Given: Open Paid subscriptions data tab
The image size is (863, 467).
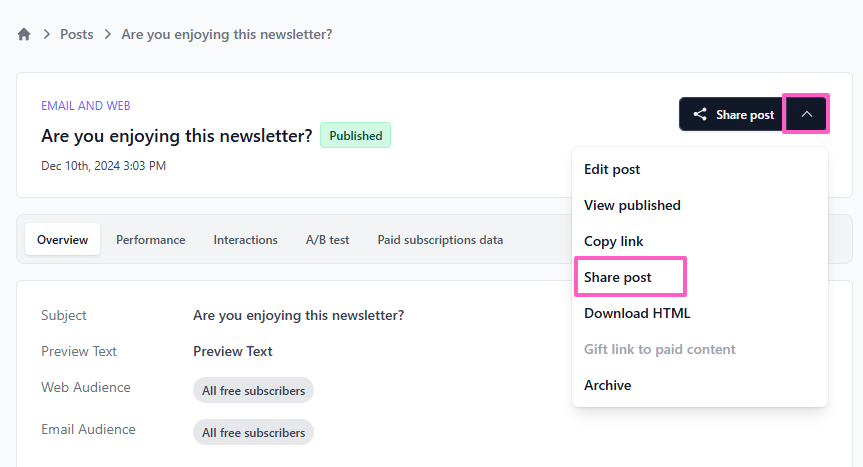Looking at the screenshot, I should click(x=440, y=240).
